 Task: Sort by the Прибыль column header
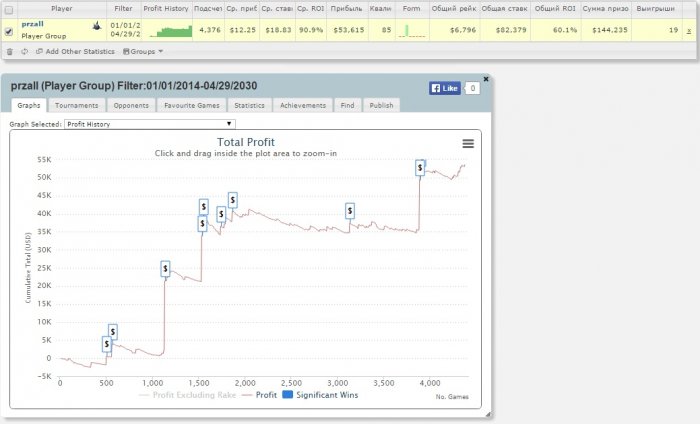(346, 8)
